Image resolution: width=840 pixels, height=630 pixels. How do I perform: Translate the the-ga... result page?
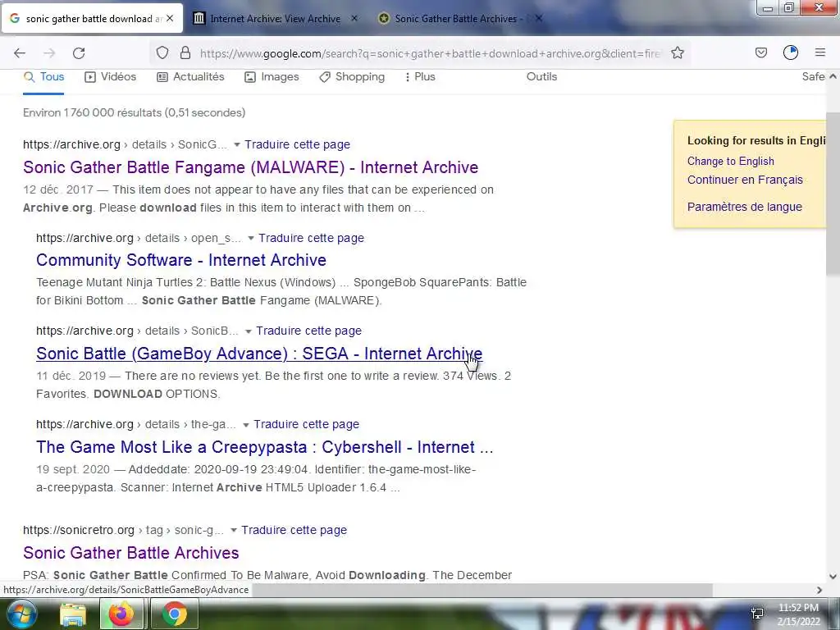[x=307, y=424]
